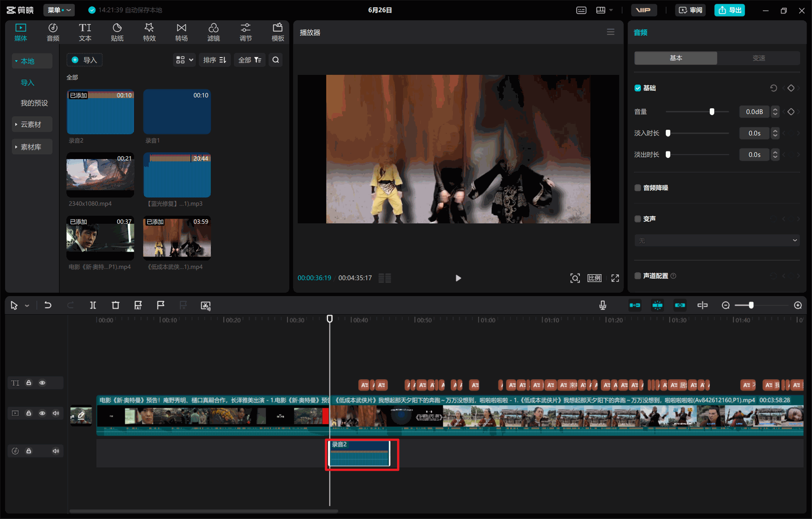Image resolution: width=812 pixels, height=519 pixels.
Task: Select 导入 under local media
Action: [27, 83]
